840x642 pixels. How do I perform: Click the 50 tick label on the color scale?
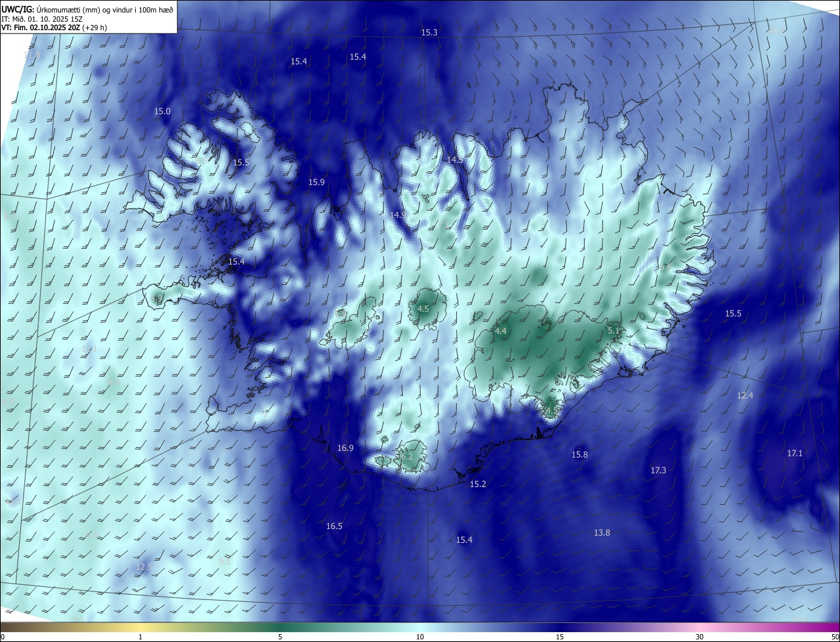tap(835, 637)
